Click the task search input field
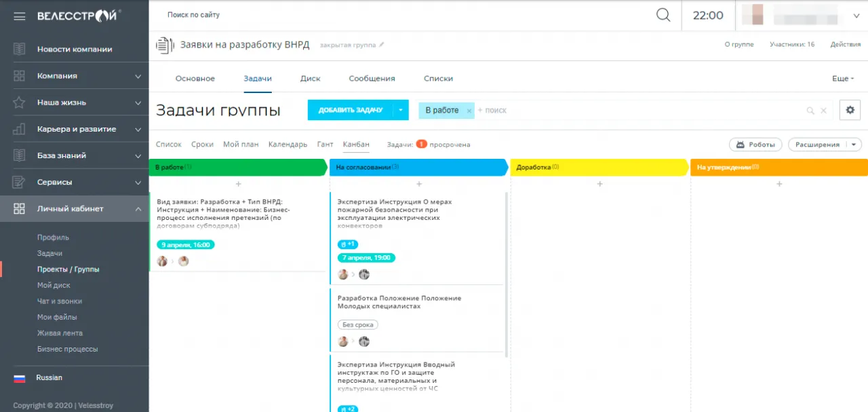Image resolution: width=868 pixels, height=412 pixels. tap(637, 111)
